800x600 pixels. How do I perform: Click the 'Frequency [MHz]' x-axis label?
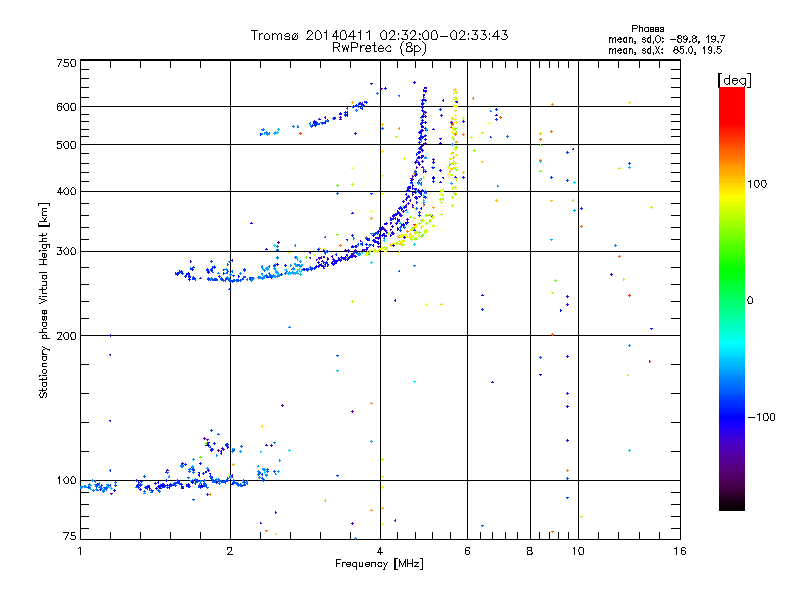[379, 564]
